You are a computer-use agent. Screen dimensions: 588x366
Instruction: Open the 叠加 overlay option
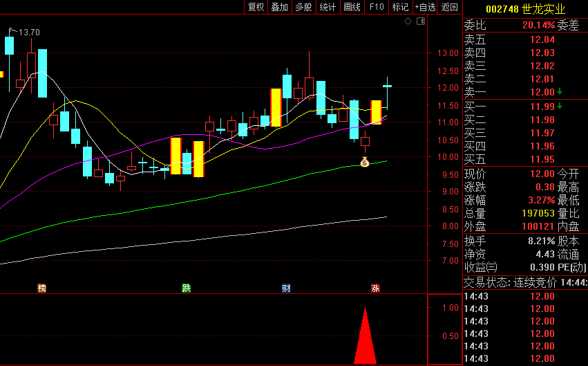(280, 7)
